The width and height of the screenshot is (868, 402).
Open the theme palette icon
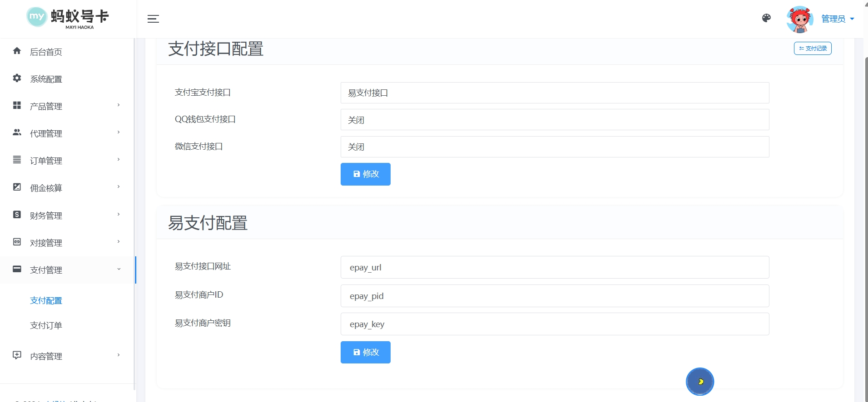click(x=766, y=18)
